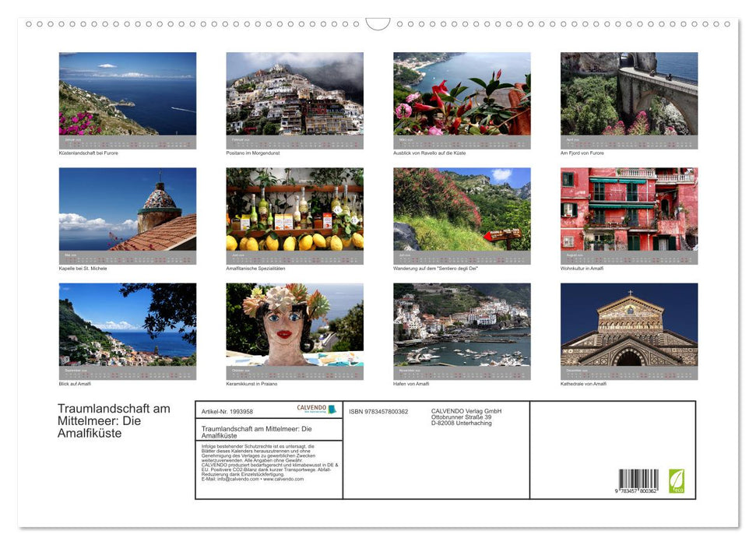The width and height of the screenshot is (756, 545).
Task: Select the February Positano photo
Action: click(294, 93)
